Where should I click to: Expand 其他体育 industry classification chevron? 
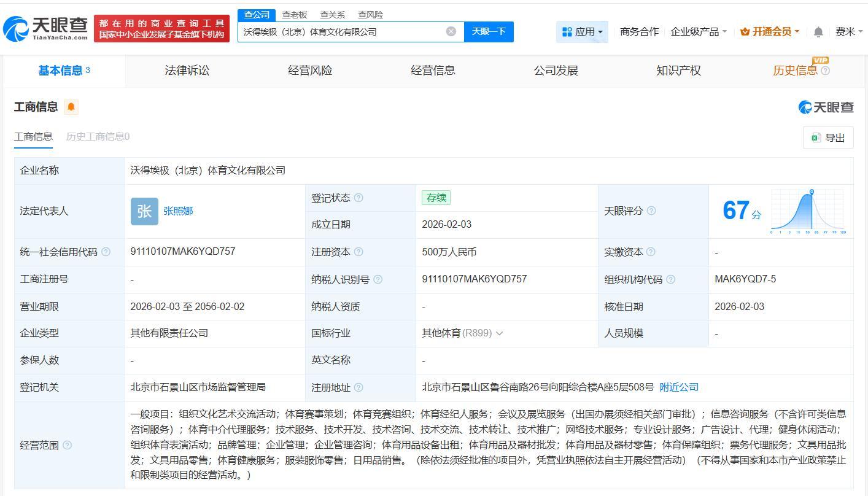499,333
